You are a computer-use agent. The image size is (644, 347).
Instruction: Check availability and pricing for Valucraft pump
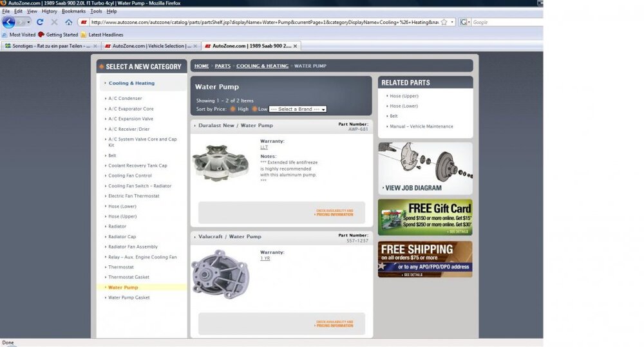click(334, 324)
